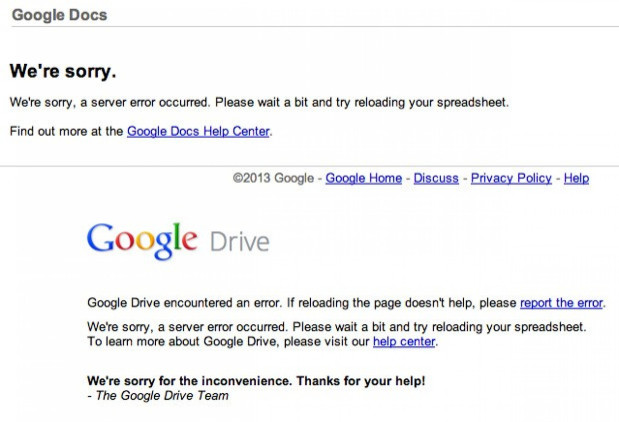Viewport: 619px width, 422px height.
Task: Click We're sorry for the inconvenience line
Action: pyautogui.click(x=256, y=381)
